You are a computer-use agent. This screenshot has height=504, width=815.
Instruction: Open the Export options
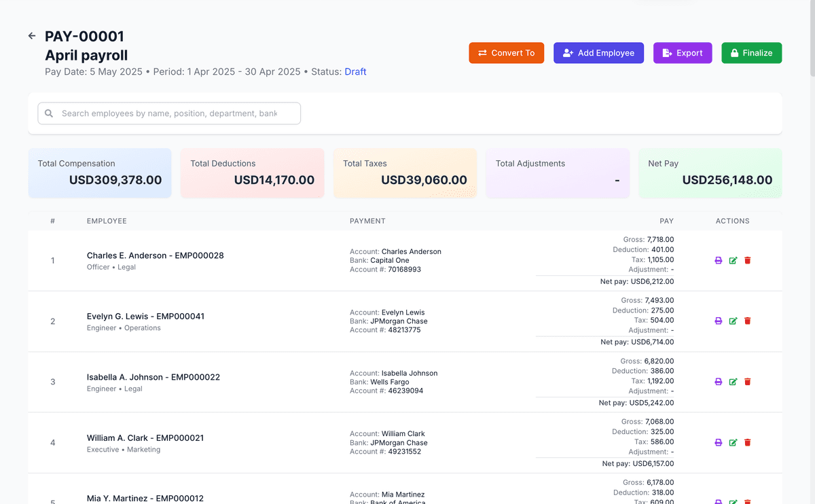682,53
